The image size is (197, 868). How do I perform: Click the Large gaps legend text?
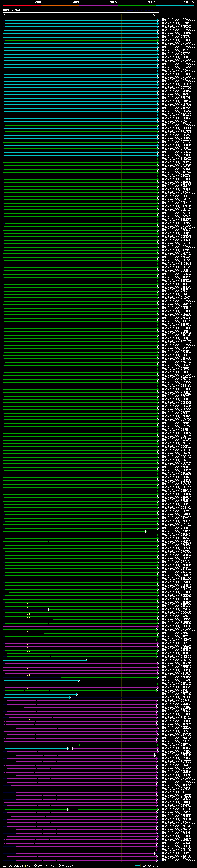click(38, 866)
